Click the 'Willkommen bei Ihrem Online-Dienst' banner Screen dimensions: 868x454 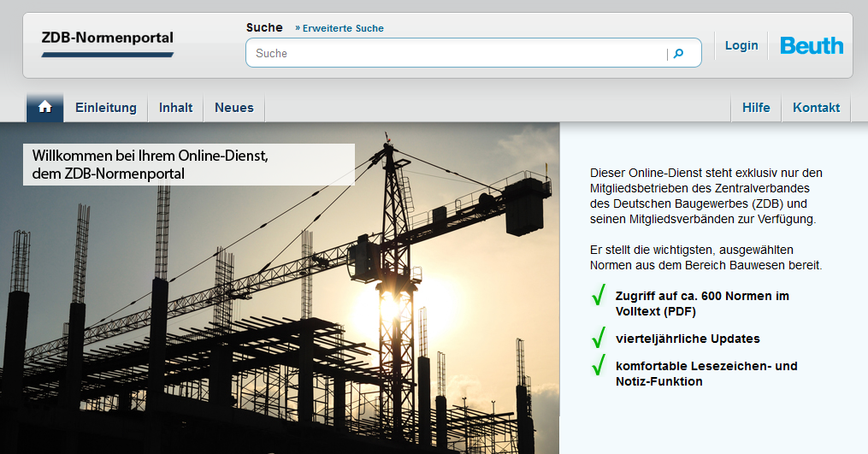tap(188, 164)
